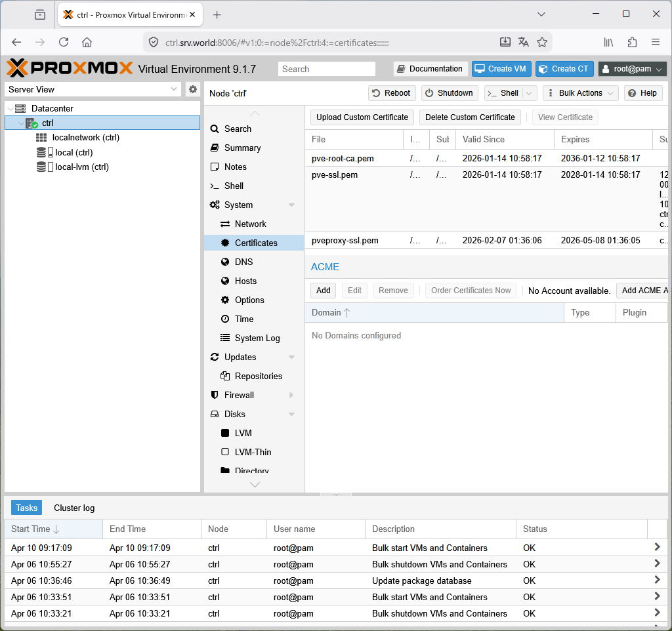Viewport: 672px width, 631px height.
Task: Click the Server View settings gear icon
Action: click(x=192, y=89)
